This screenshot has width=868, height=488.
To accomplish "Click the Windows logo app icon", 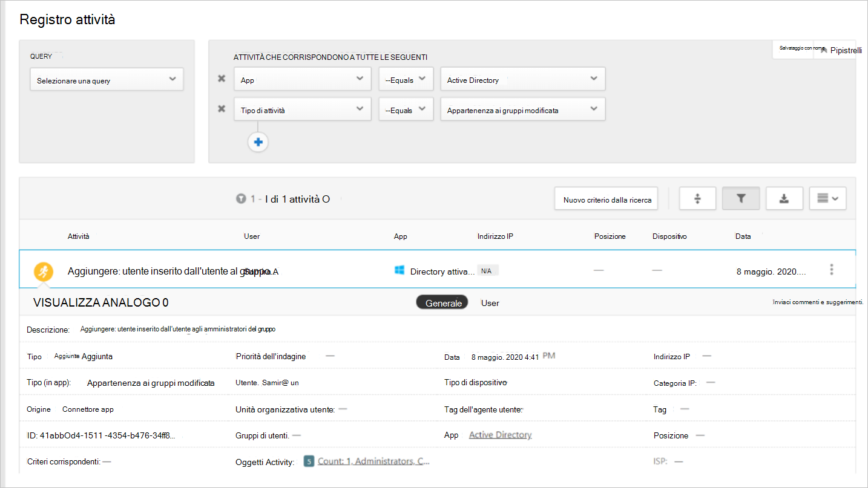I will [x=399, y=271].
